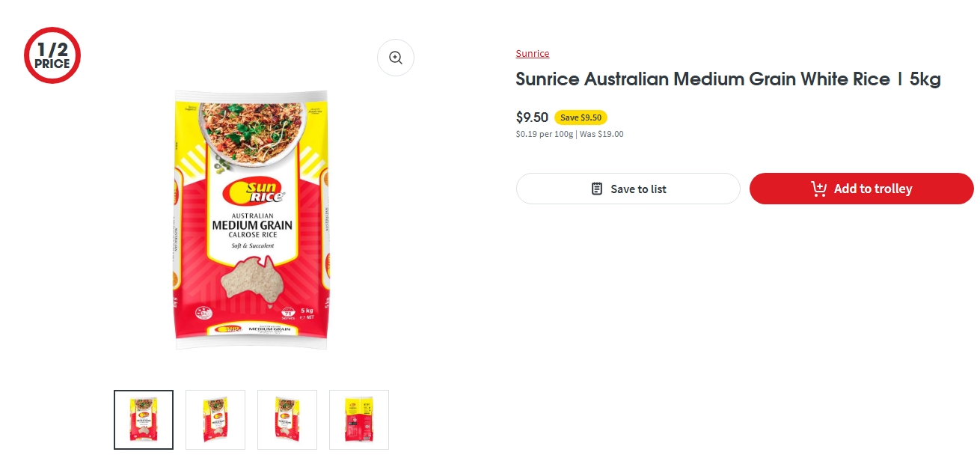Image resolution: width=980 pixels, height=455 pixels.
Task: Click the zoom magnifier icon on product image
Action: 396,58
